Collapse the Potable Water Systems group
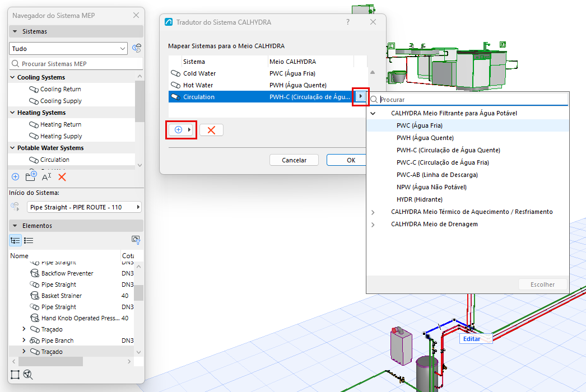The height and width of the screenshot is (392, 586). point(12,148)
